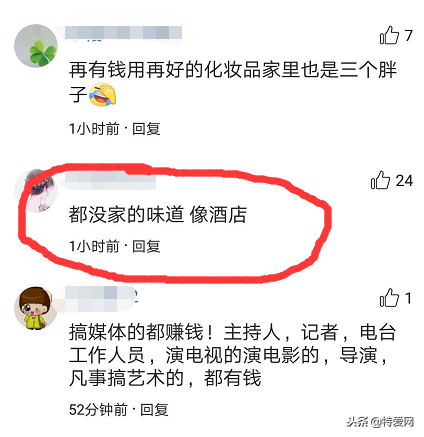Like the comment about 三个胖子
The image size is (424, 437).
pyautogui.click(x=389, y=35)
